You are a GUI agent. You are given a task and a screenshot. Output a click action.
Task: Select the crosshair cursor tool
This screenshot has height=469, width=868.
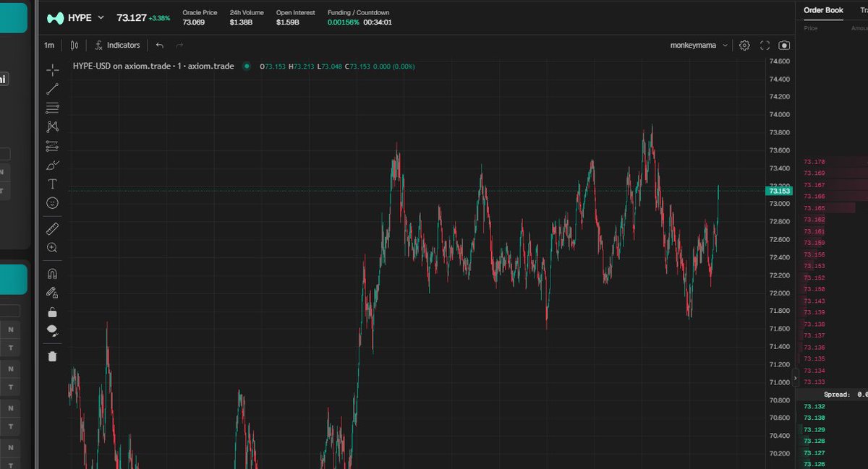[52, 70]
